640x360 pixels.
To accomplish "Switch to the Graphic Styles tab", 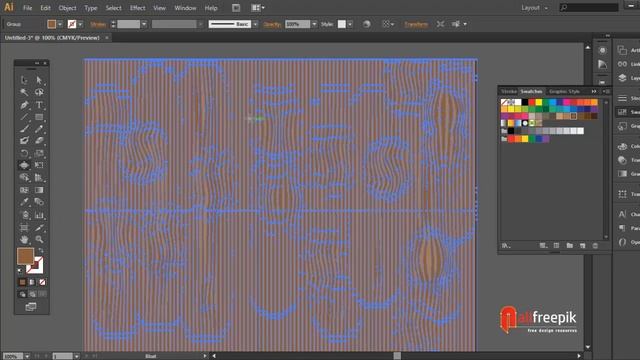I will [x=564, y=91].
